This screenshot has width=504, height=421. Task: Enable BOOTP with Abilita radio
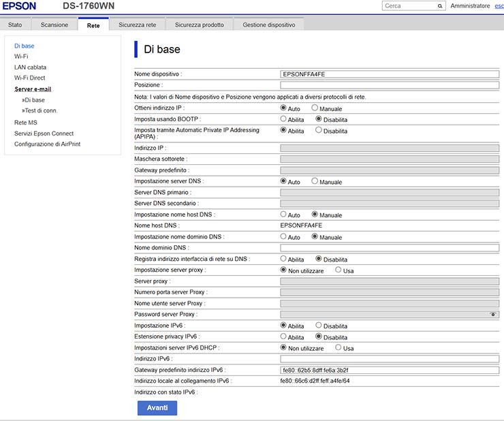[283, 119]
